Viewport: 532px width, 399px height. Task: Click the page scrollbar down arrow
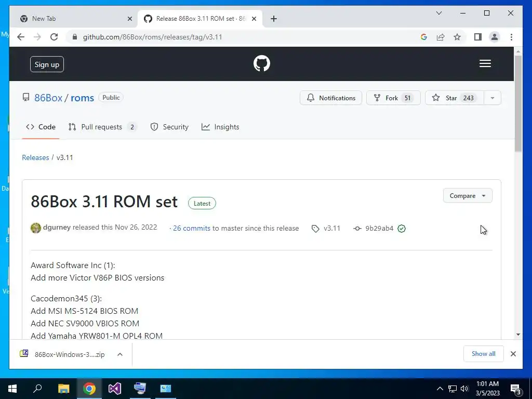click(518, 335)
